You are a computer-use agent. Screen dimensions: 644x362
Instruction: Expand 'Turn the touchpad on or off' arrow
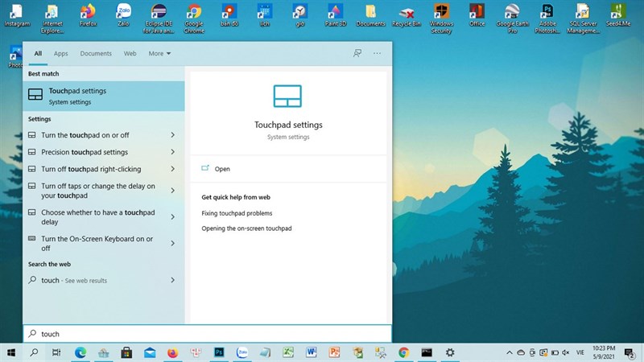tap(172, 135)
